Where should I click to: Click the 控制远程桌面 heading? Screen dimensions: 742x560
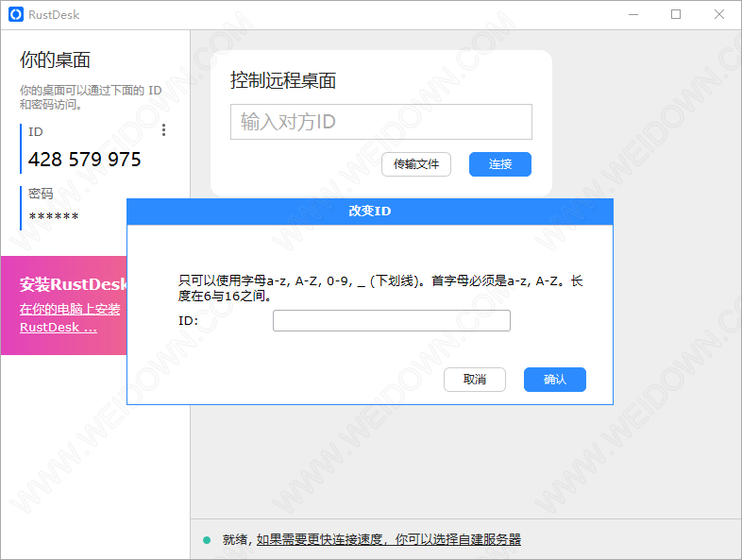283,80
